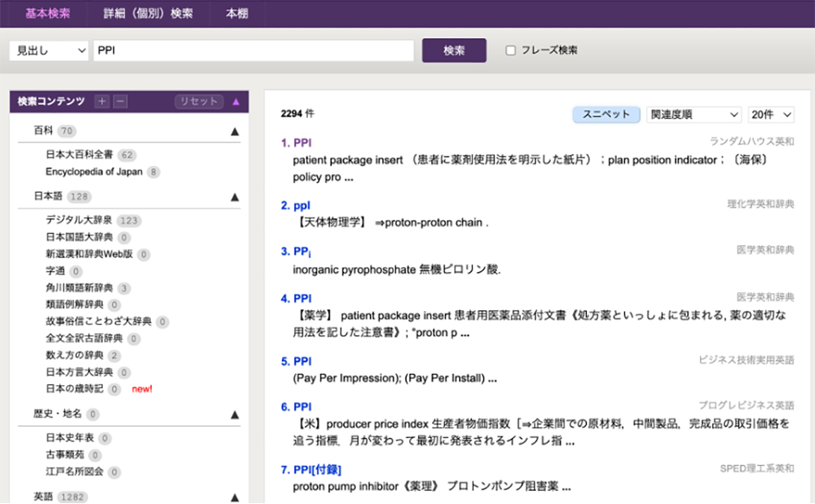Click the リセット button
Viewport: 815px width, 504px height.
coord(199,101)
